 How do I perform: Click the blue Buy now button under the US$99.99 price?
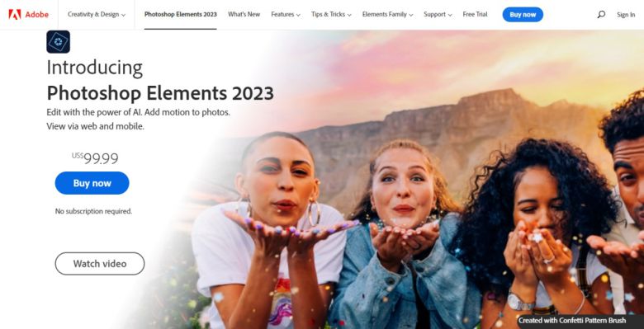92,183
